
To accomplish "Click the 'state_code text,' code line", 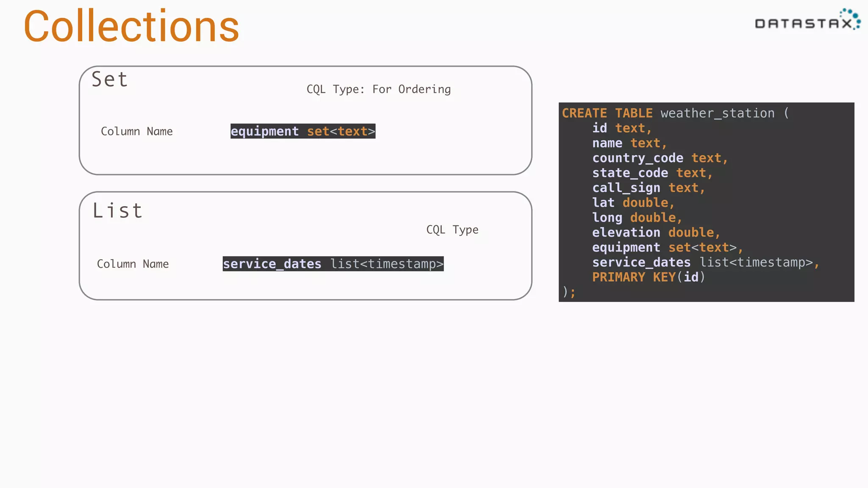I will pos(652,173).
